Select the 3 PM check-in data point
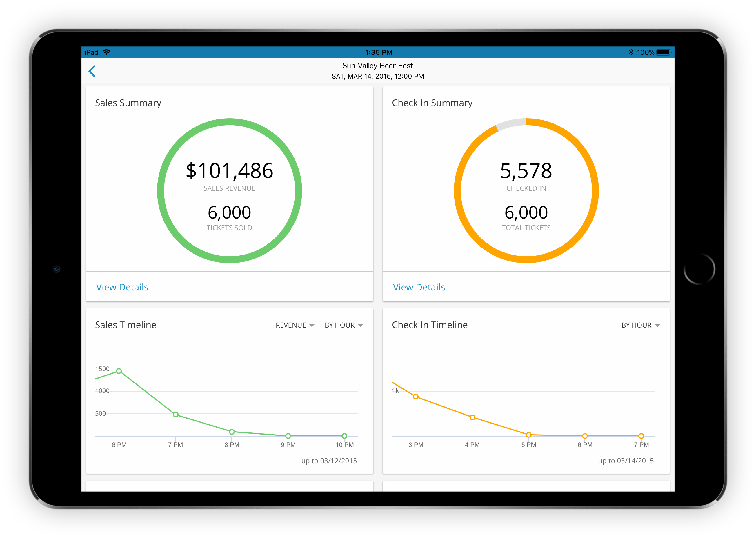Image resolution: width=756 pixels, height=538 pixels. click(x=416, y=397)
